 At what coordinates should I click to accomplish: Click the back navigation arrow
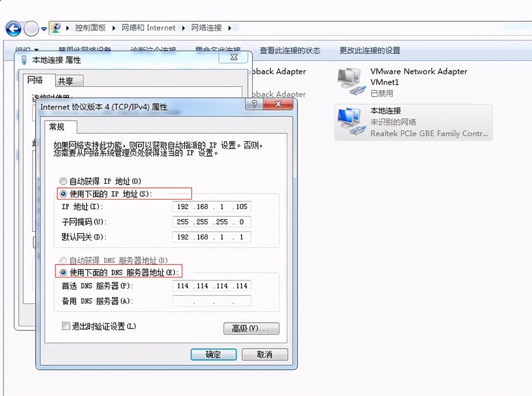[x=14, y=28]
